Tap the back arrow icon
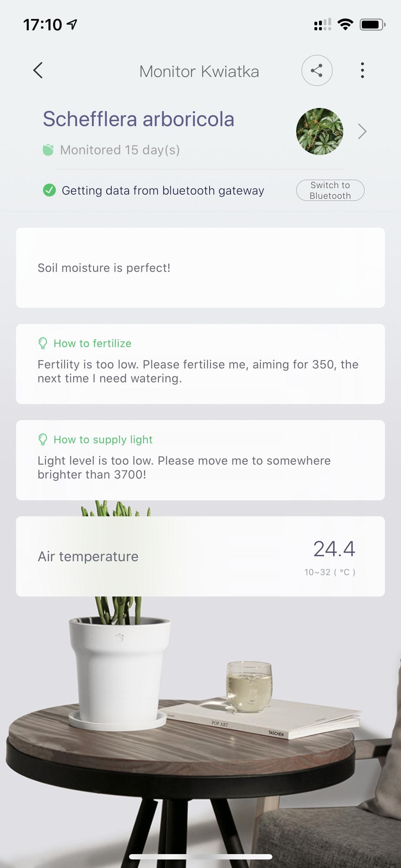This screenshot has height=868, width=401. tap(38, 70)
